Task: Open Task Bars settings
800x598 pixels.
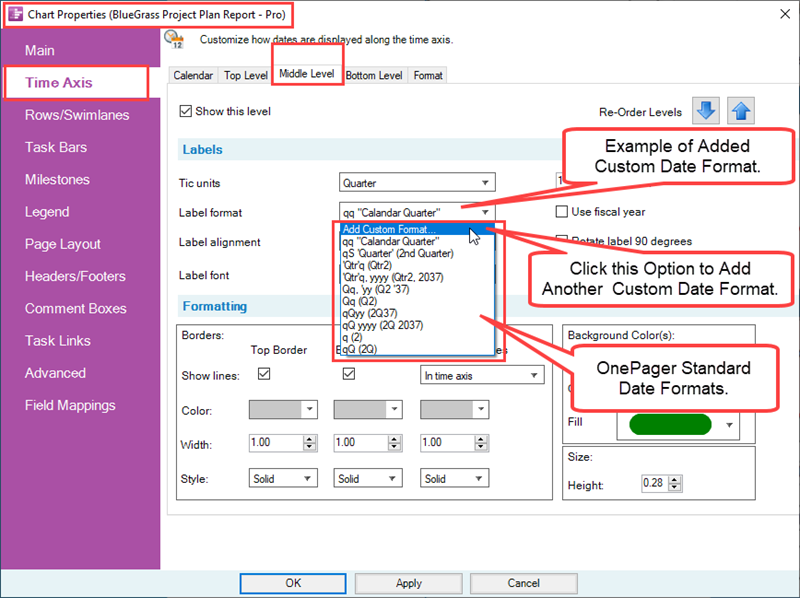Action: 56,147
